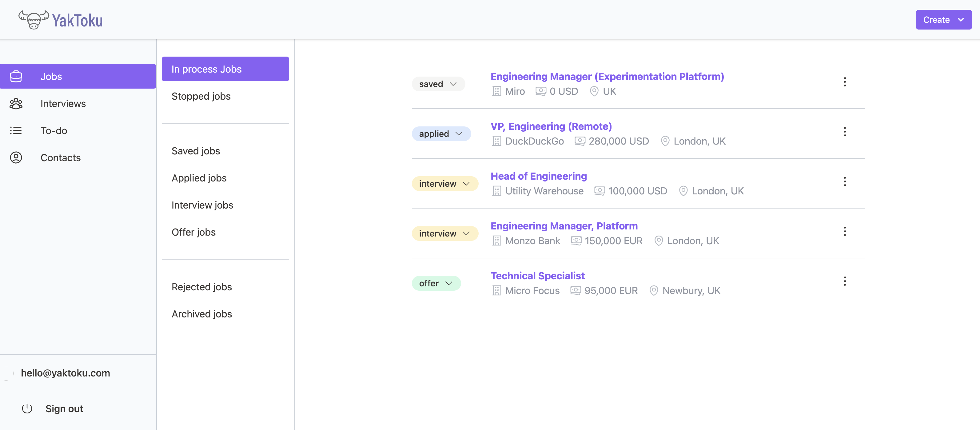
Task: Expand the applied status dropdown for DuckDuckGo job
Action: point(441,134)
